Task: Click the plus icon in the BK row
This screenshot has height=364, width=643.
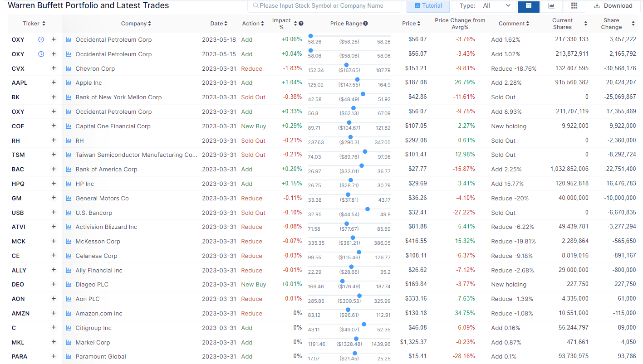Action: tap(54, 97)
